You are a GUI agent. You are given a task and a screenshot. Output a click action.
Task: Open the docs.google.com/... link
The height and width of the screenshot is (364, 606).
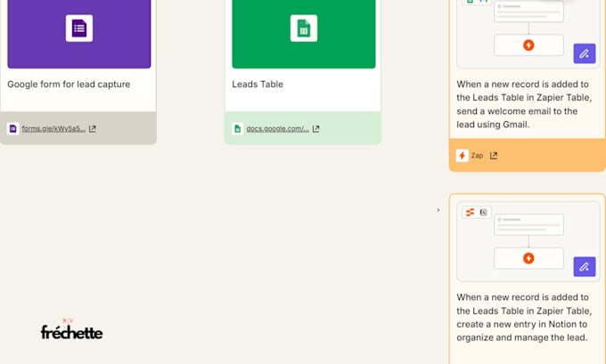click(277, 128)
